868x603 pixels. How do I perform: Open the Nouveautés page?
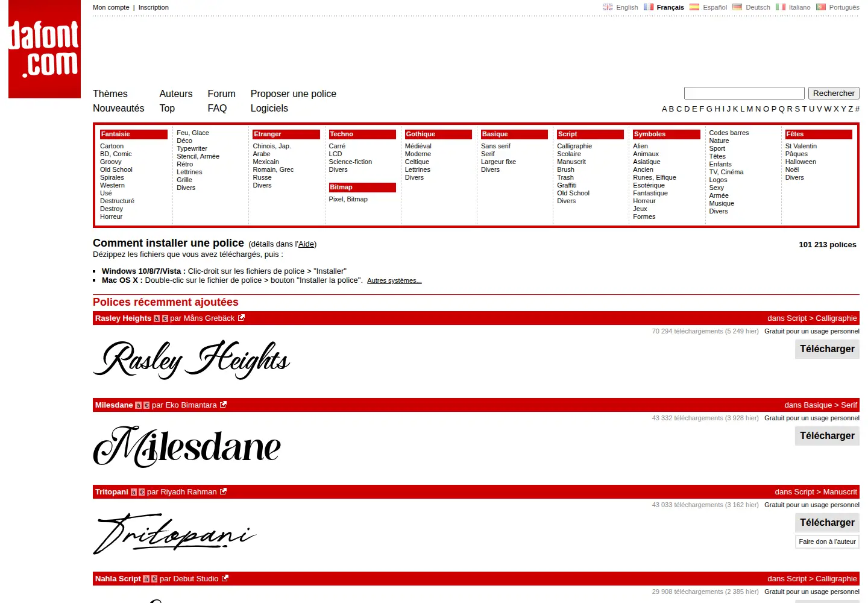click(x=119, y=108)
